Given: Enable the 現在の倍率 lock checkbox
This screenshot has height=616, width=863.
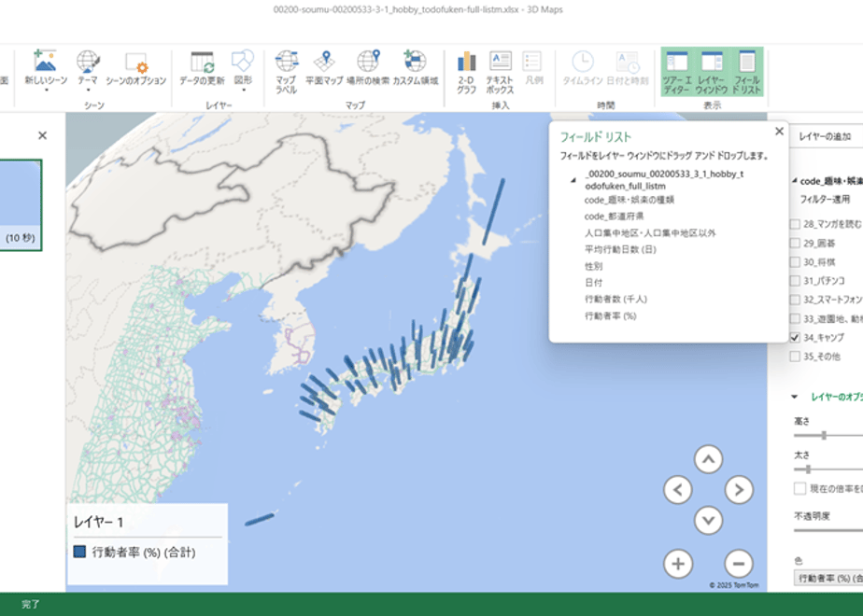Looking at the screenshot, I should click(x=799, y=488).
